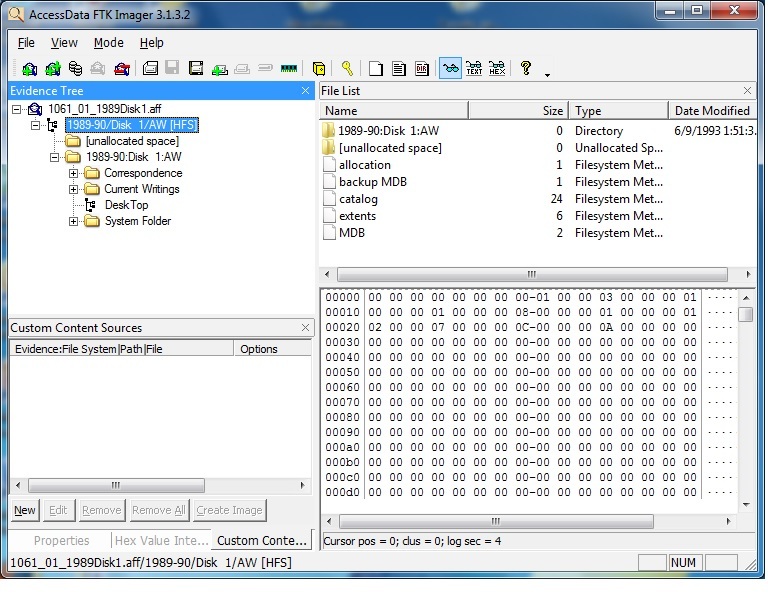Screen dimensions: 768x614
Task: Click the Export Directory Listing DIR icon
Action: point(422,69)
